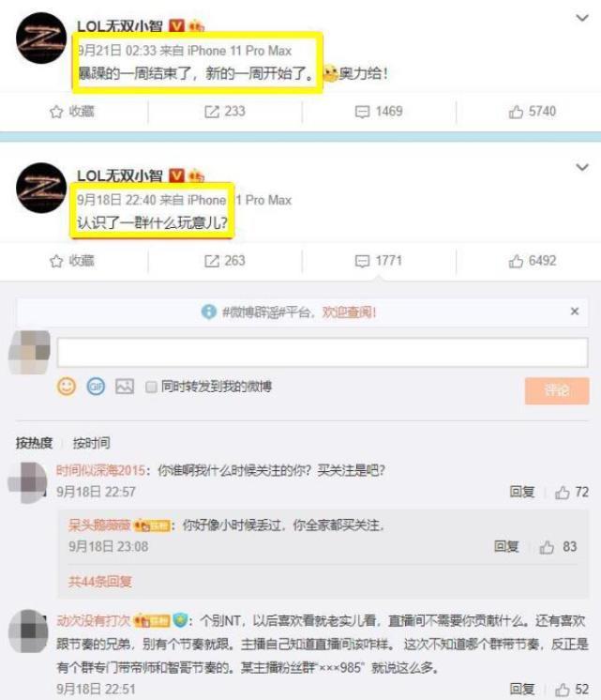Click the orange 评论 submit button
The height and width of the screenshot is (700, 601).
pos(557,390)
